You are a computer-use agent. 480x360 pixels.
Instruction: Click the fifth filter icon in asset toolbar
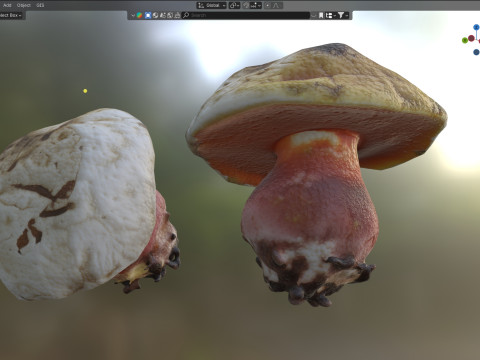[x=163, y=15]
